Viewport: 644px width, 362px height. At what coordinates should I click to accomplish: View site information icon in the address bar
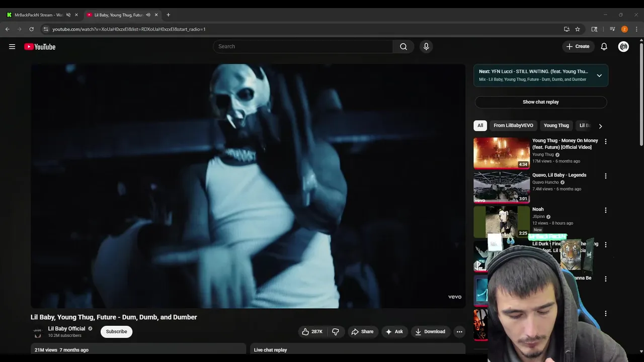46,29
